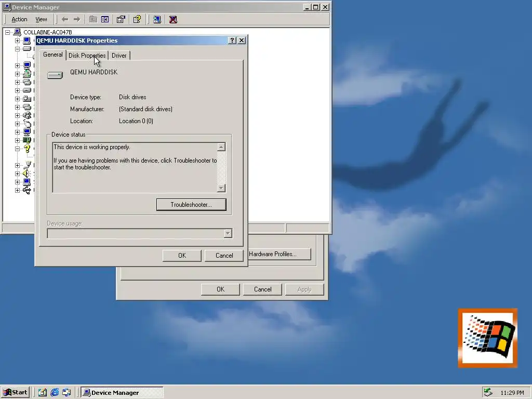Launch Outlook Express from the Quick Launch bar
The height and width of the screenshot is (399, 532).
click(66, 393)
